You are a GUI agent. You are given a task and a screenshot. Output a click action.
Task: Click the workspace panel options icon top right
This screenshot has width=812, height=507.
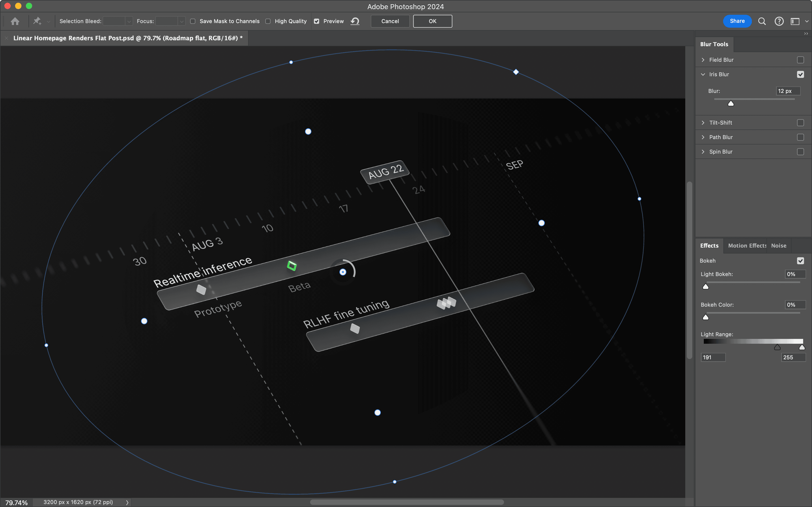coord(795,21)
